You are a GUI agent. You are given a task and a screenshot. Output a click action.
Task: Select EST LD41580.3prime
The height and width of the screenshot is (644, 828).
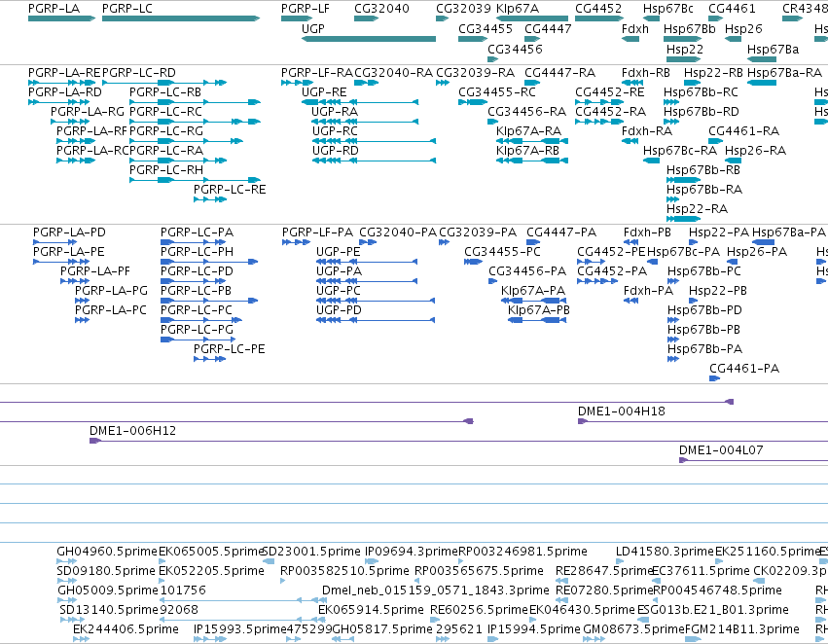pyautogui.click(x=620, y=561)
